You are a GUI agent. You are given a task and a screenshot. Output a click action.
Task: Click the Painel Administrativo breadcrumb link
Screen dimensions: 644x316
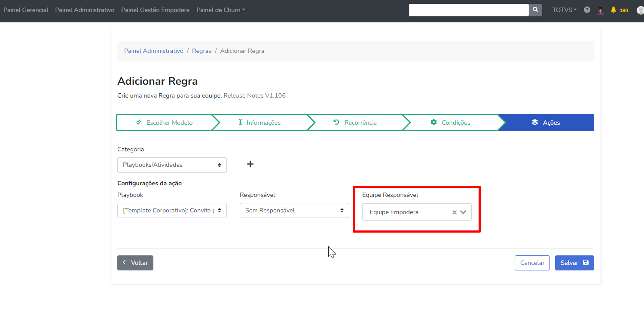coord(154,51)
